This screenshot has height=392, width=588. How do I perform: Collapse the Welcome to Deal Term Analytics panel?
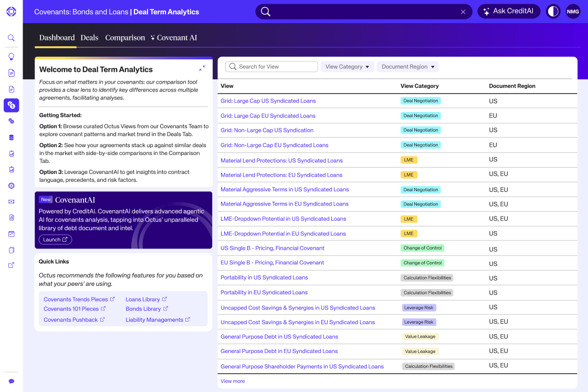202,68
